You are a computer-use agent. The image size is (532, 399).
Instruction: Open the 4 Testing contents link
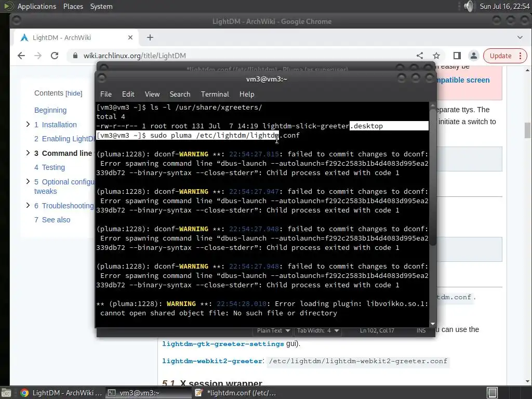49,167
